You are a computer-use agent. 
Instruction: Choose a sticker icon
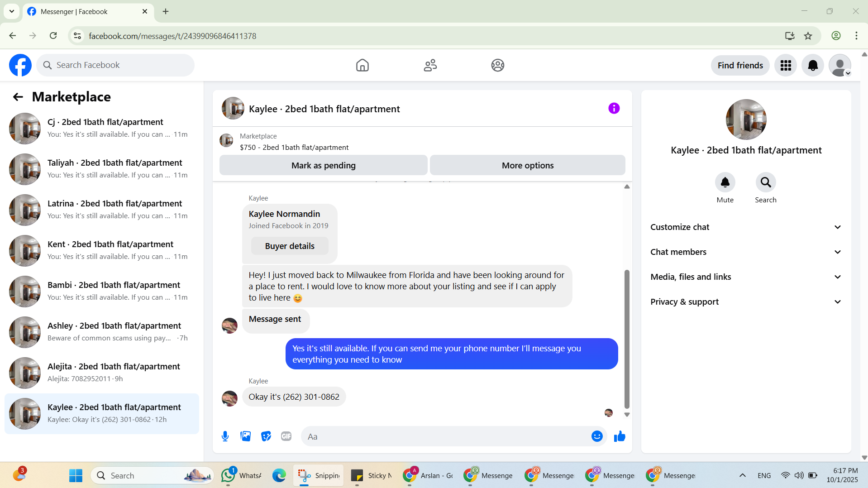coord(266,436)
